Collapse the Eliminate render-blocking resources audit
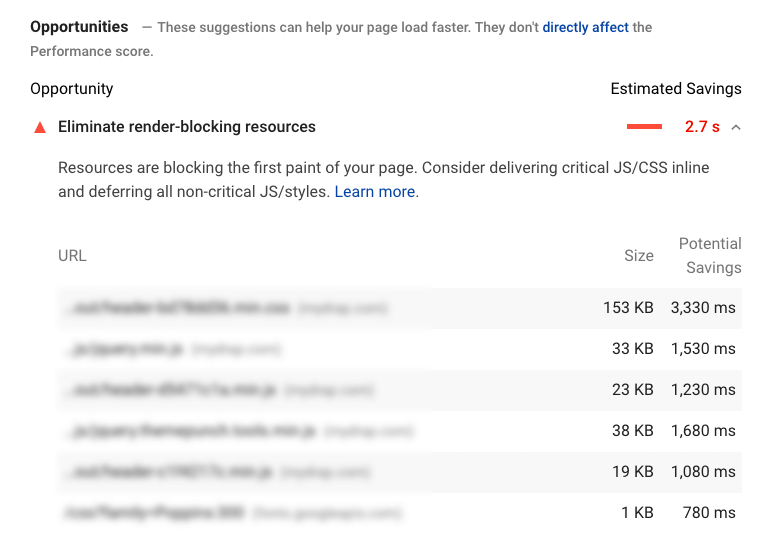The width and height of the screenshot is (767, 544). [736, 127]
